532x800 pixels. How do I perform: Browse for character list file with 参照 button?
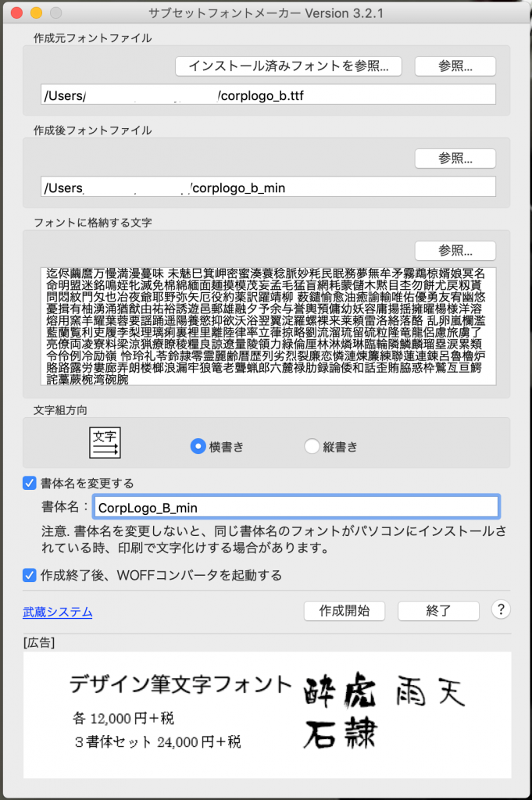[x=455, y=251]
